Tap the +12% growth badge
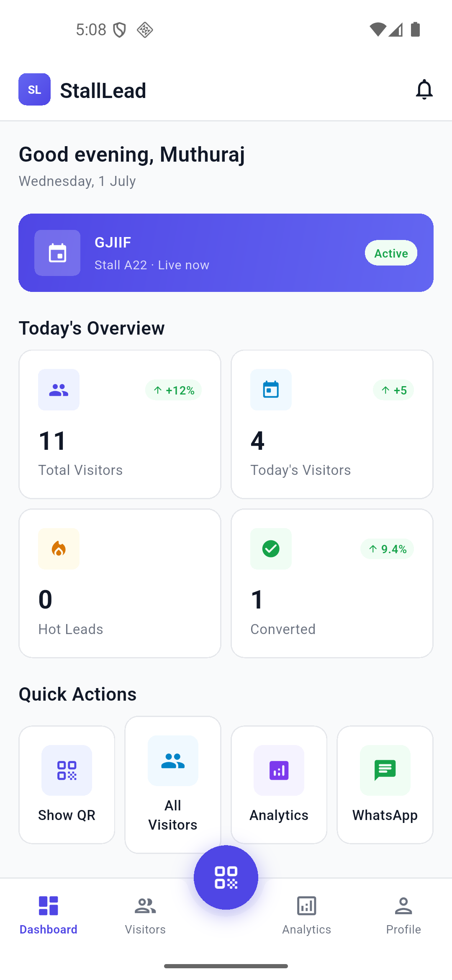 [173, 390]
